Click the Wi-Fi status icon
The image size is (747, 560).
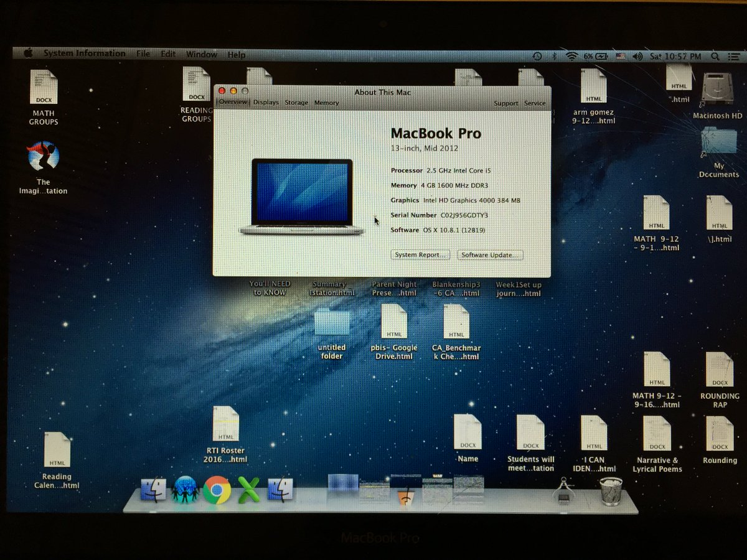(571, 56)
